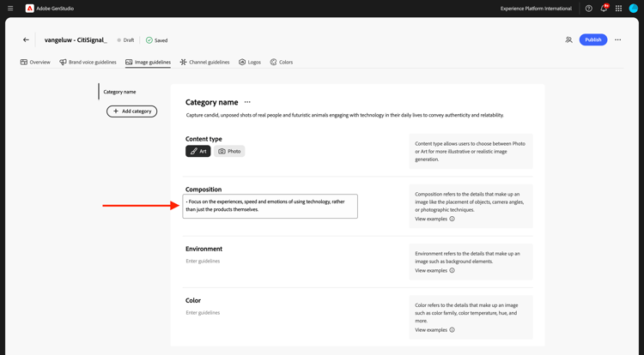Image resolution: width=644 pixels, height=355 pixels.
Task: Open the Colors tab
Action: 282,62
